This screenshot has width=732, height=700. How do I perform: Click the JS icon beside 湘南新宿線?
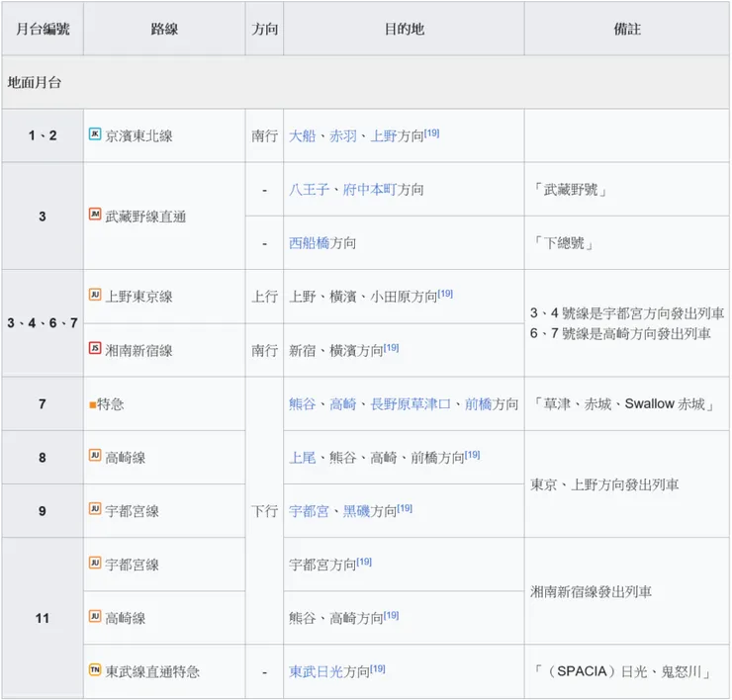point(95,348)
